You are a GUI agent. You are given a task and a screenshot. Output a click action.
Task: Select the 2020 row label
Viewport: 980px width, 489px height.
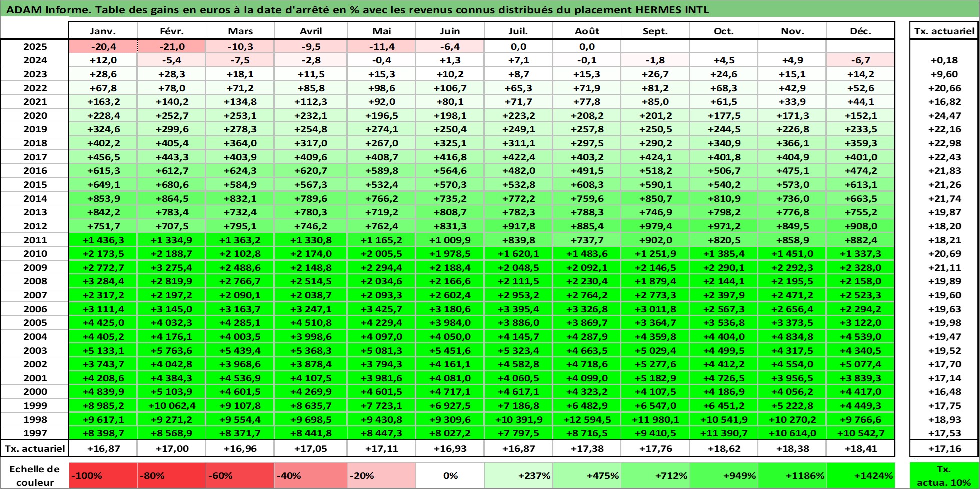[35, 115]
